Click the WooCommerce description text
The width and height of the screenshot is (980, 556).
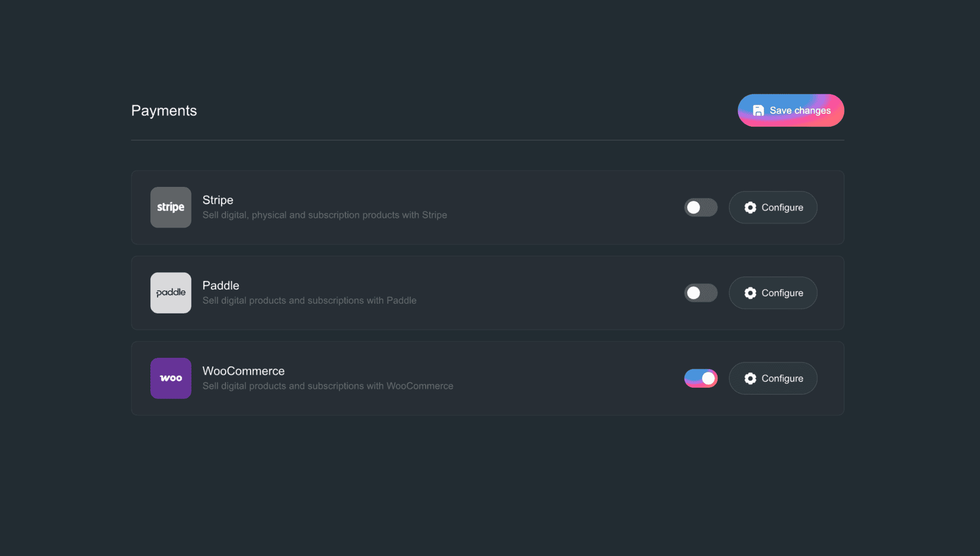coord(328,386)
